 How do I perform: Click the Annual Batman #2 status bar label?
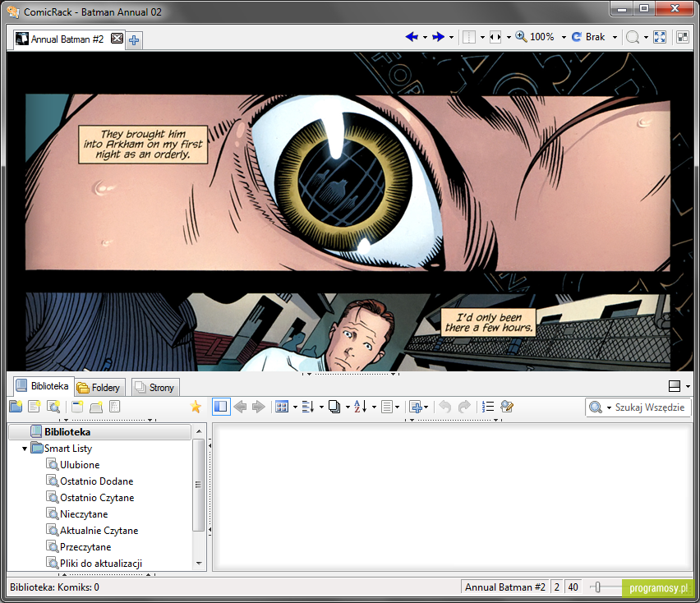click(505, 587)
